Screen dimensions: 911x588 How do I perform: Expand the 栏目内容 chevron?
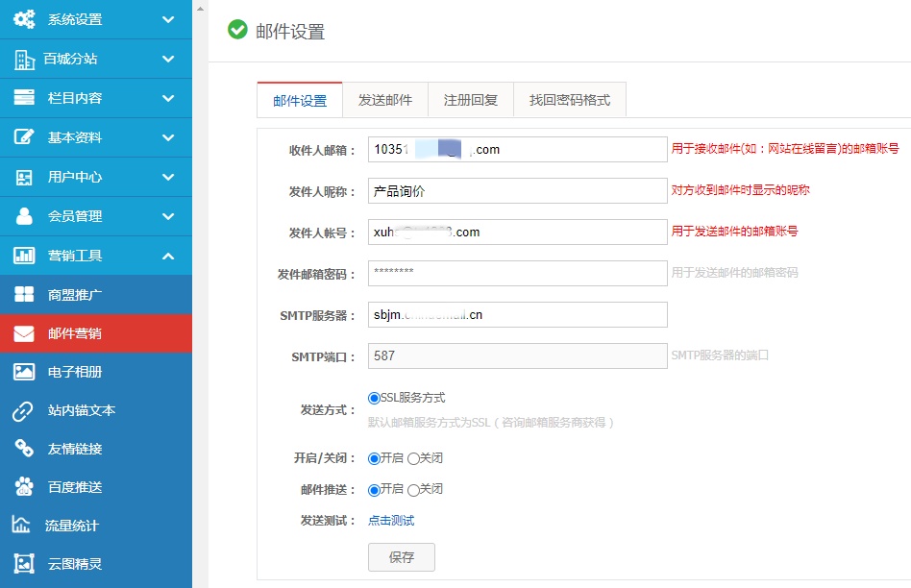pyautogui.click(x=168, y=98)
